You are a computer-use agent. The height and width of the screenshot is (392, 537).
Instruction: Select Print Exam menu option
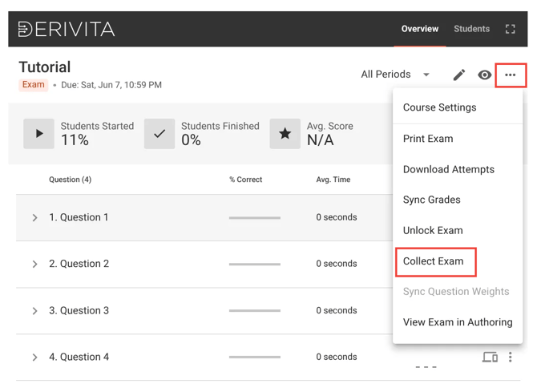tap(428, 139)
